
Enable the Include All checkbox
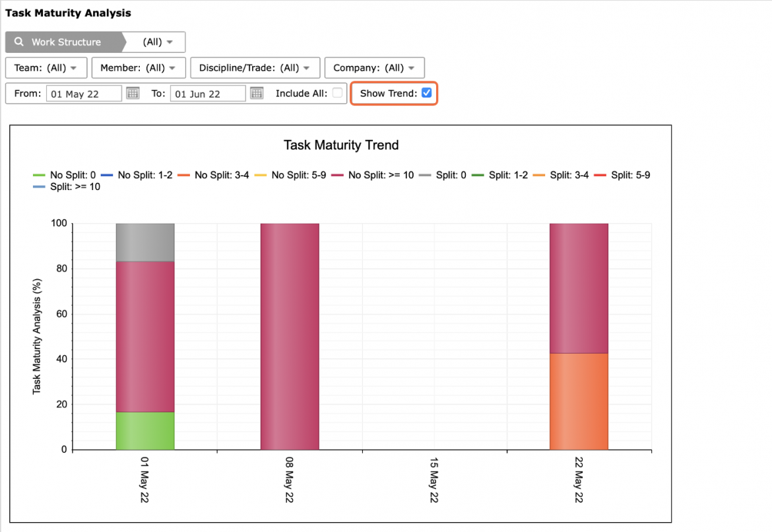click(x=337, y=93)
